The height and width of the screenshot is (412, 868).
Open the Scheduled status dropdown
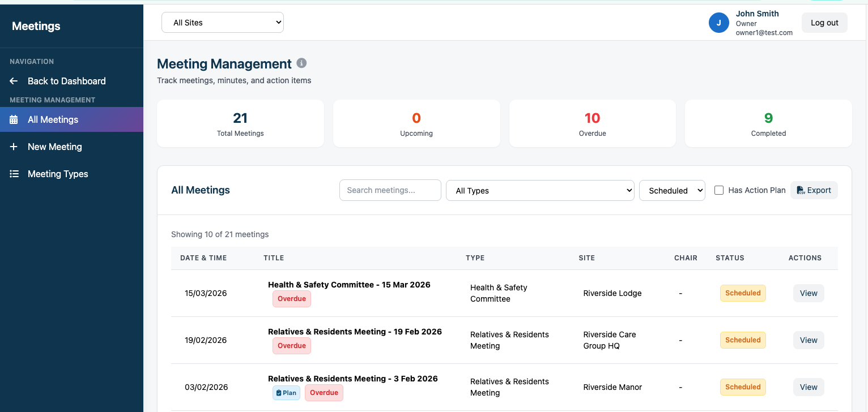tap(672, 191)
